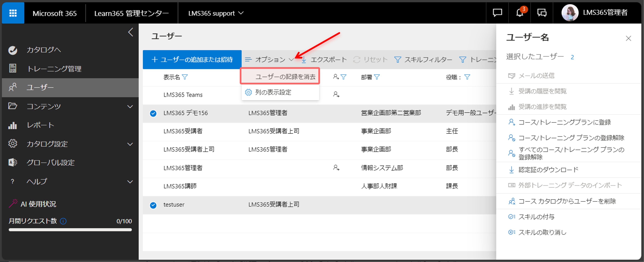Click the manager column filter funnel icon
This screenshot has height=262, width=644.
(344, 77)
